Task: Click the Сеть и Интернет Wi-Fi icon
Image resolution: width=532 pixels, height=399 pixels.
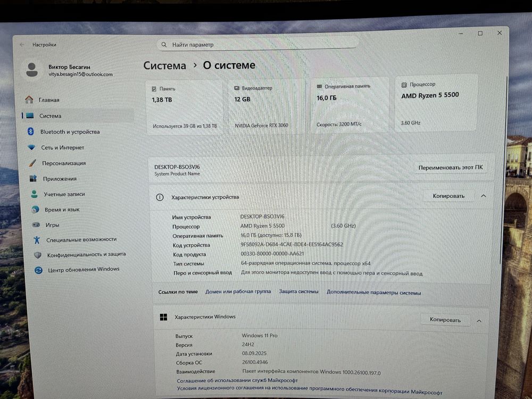Action: pos(31,147)
